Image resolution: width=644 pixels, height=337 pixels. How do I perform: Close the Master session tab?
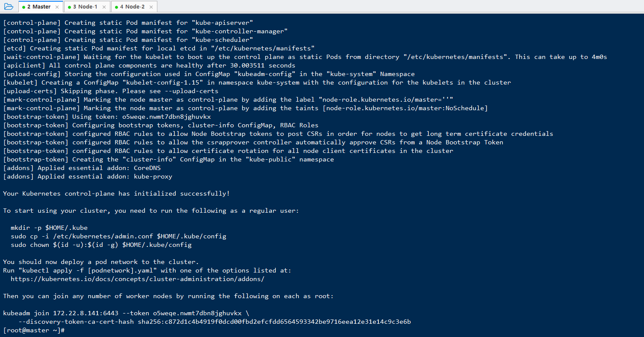pos(57,7)
